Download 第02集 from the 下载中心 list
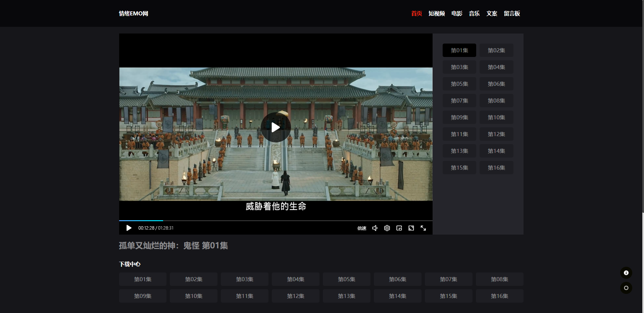 point(194,279)
